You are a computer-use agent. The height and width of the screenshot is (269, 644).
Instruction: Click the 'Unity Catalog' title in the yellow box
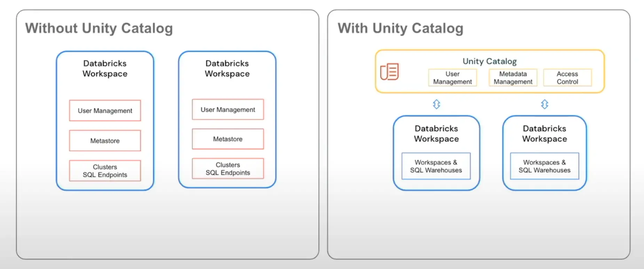489,61
